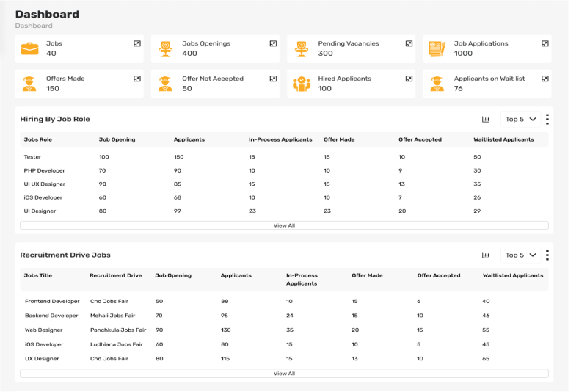Image resolution: width=579 pixels, height=392 pixels.
Task: Click the Dashboard breadcrumb link
Action: point(34,26)
